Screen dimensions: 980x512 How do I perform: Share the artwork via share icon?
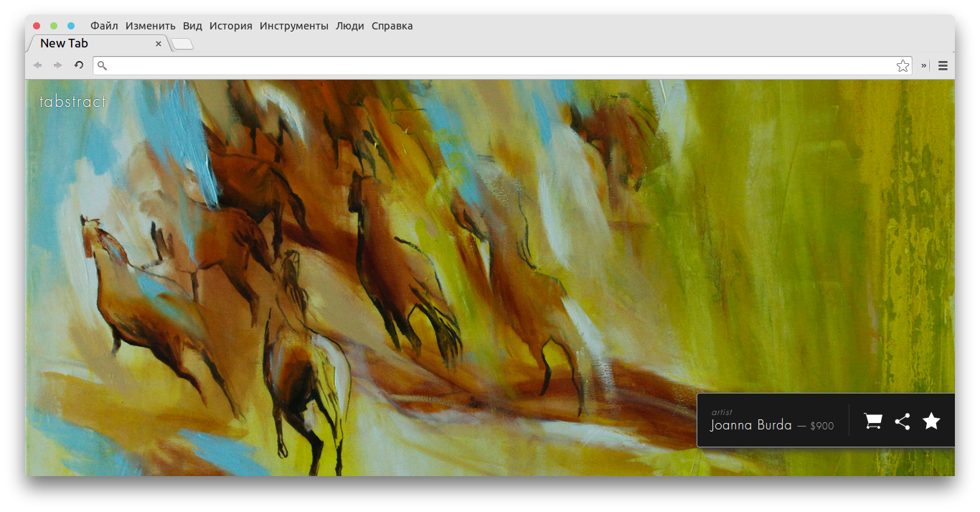click(903, 422)
